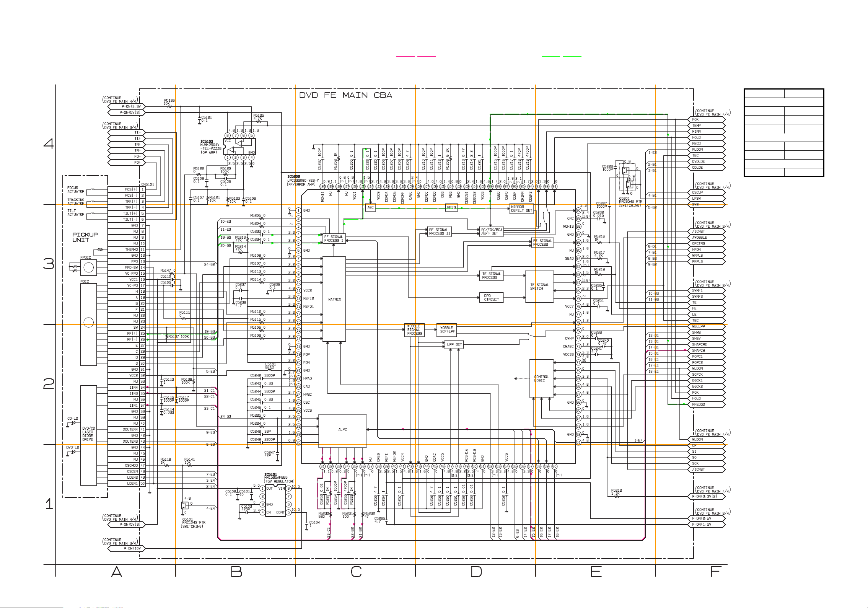Select the 'FOCUS ACTUATOR' label
The width and height of the screenshot is (868, 608).
click(76, 190)
